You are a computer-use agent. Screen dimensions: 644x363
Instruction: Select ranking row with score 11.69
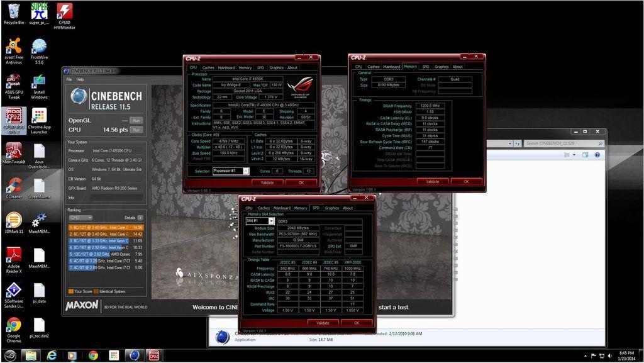tap(106, 240)
